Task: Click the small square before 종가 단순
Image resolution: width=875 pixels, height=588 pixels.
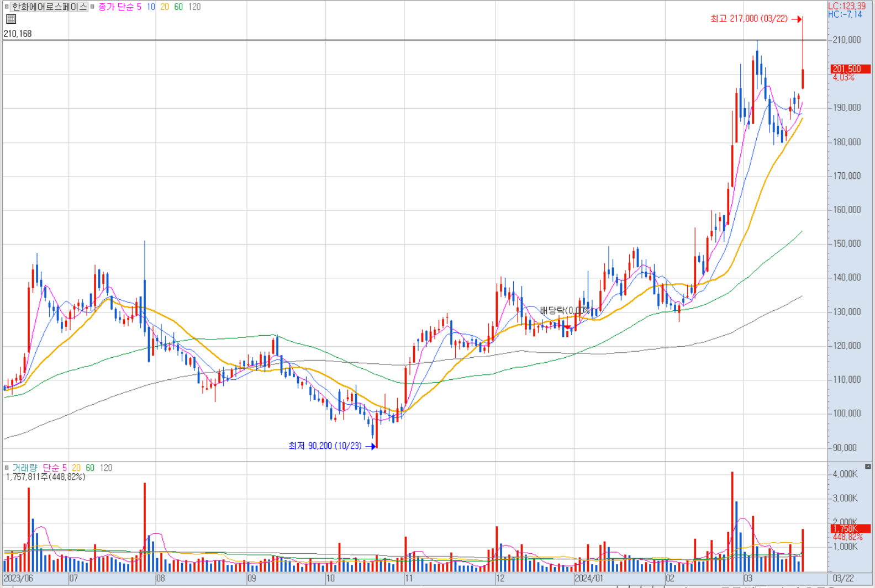Action: (x=92, y=7)
